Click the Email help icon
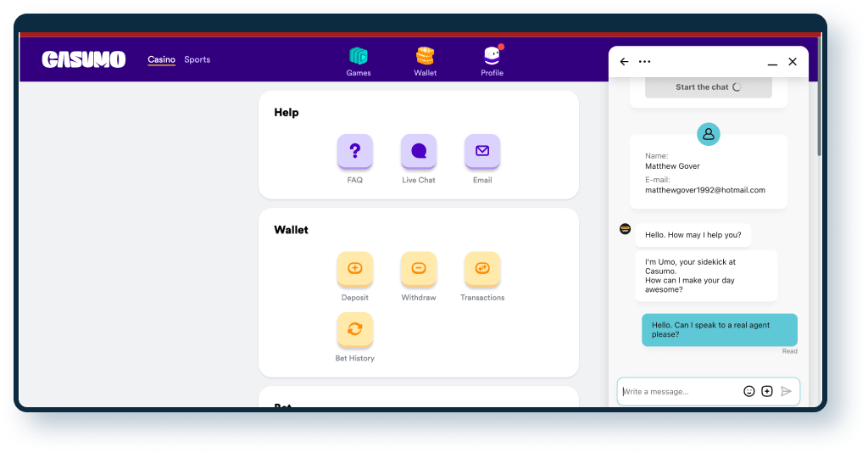868x453 pixels. (x=482, y=152)
